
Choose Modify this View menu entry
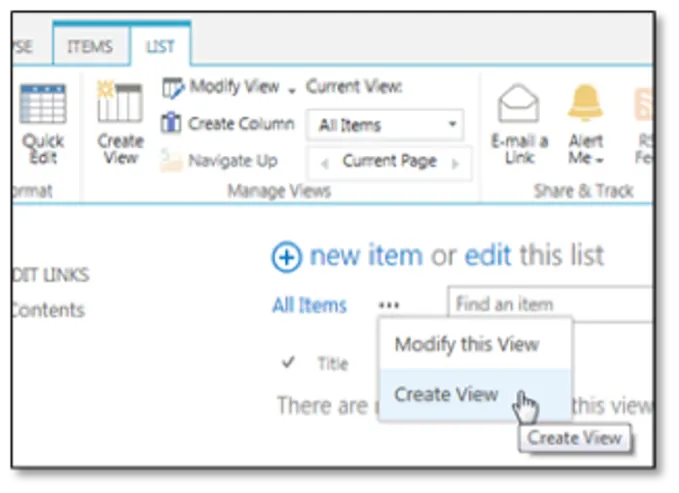coord(475,345)
